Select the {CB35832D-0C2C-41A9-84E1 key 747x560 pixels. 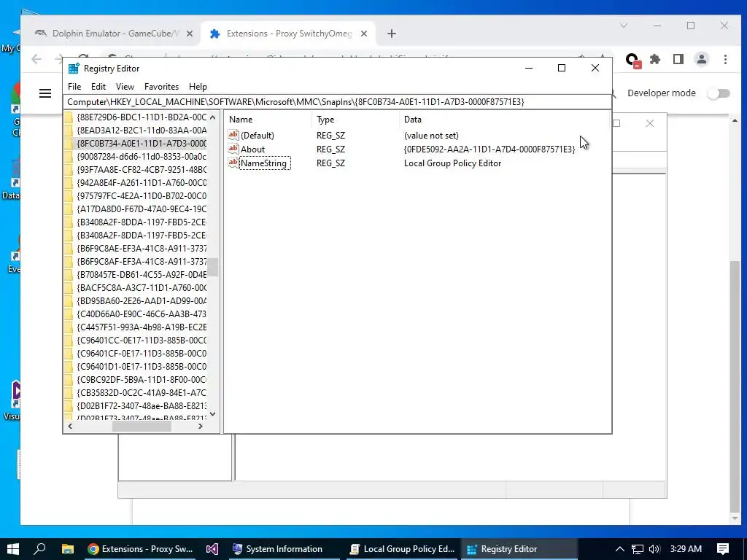point(142,393)
